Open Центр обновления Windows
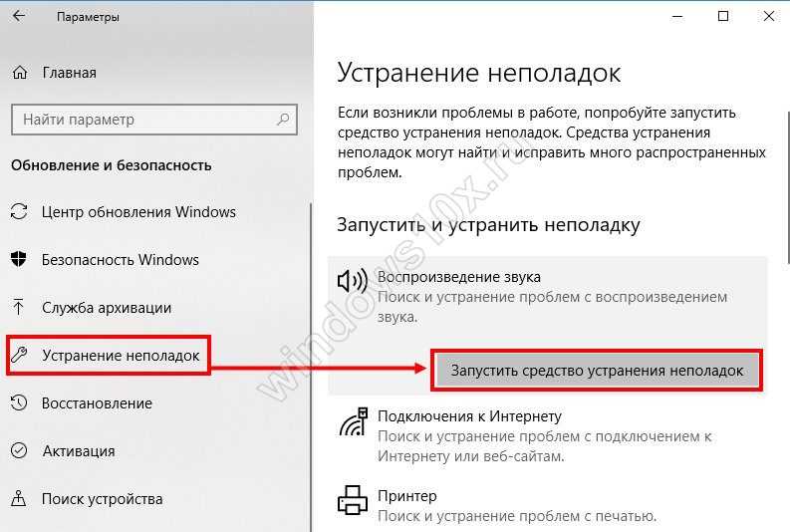Screen dimensions: 790x532 [x=138, y=212]
